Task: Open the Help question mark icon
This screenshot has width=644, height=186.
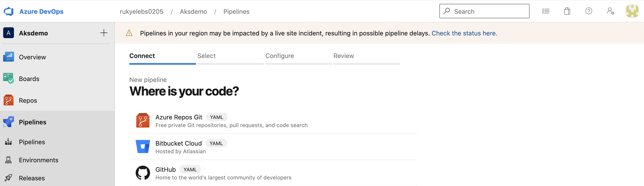Action: 589,11
